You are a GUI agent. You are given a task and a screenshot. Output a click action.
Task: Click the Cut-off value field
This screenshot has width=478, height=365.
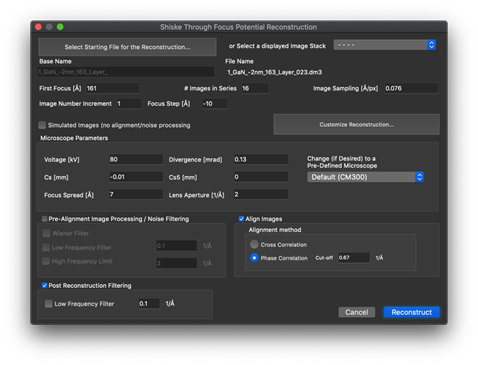coord(354,258)
